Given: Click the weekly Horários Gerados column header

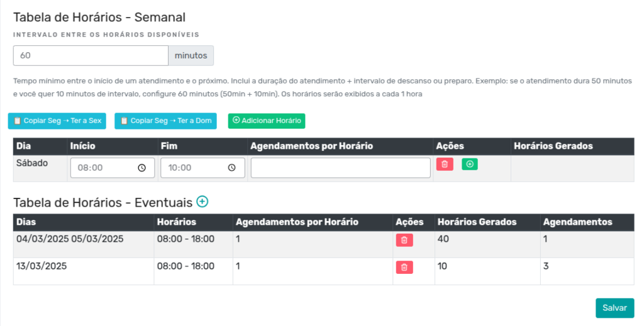Looking at the screenshot, I should point(553,146).
